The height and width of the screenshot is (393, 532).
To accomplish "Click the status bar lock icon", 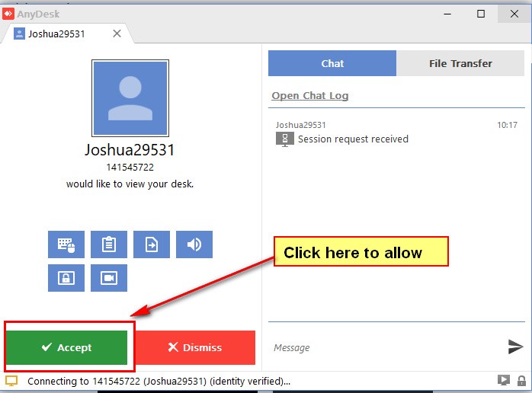I will click(x=521, y=381).
